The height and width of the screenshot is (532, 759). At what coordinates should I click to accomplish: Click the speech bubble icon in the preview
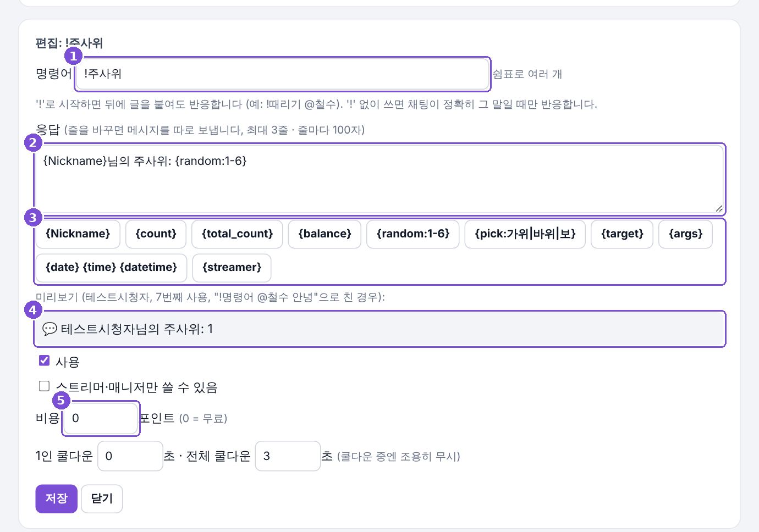click(x=50, y=329)
